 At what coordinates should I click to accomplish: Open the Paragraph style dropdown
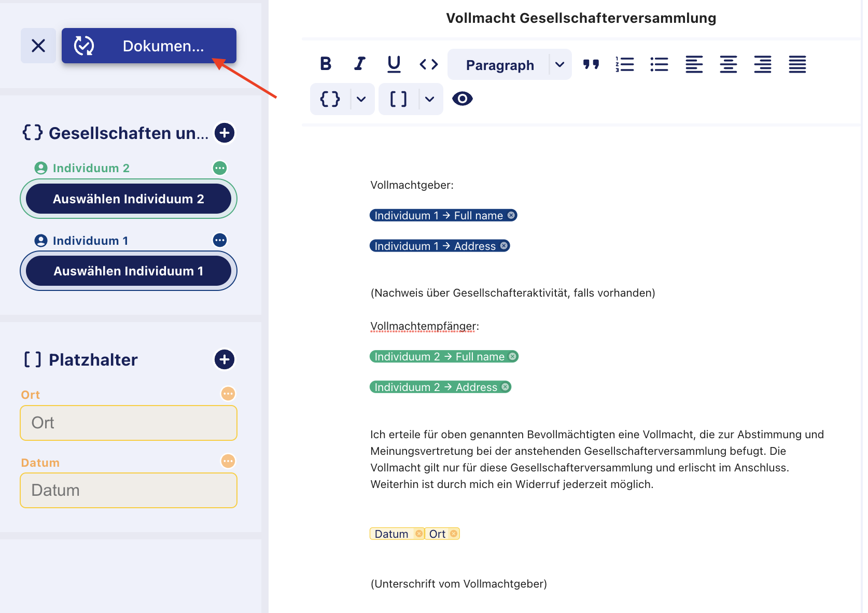[x=500, y=65]
